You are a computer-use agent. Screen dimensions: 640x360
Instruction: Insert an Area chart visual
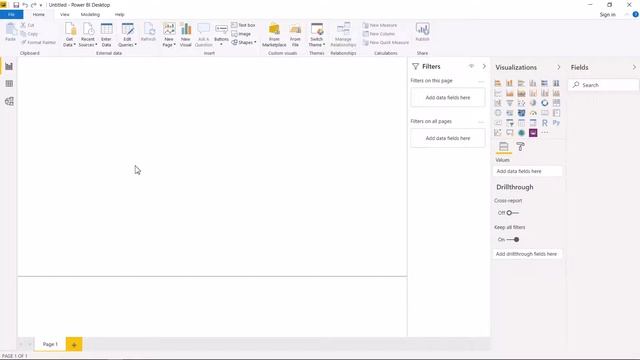[509, 93]
